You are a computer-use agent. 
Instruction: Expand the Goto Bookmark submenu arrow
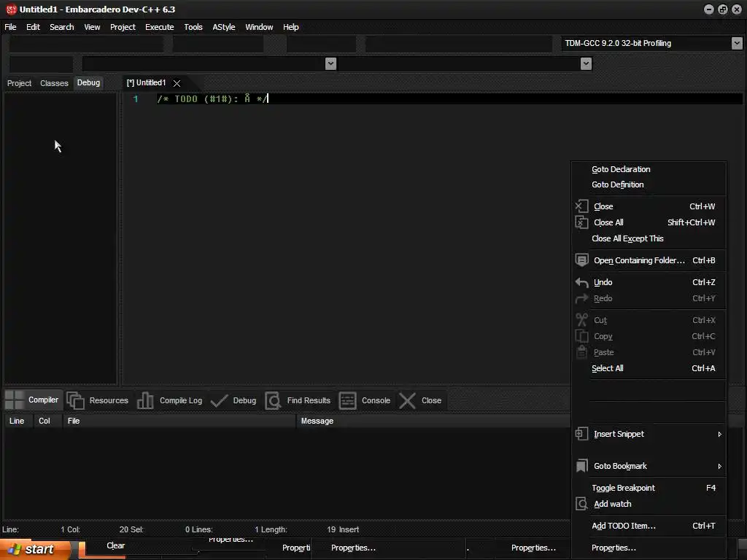719,466
